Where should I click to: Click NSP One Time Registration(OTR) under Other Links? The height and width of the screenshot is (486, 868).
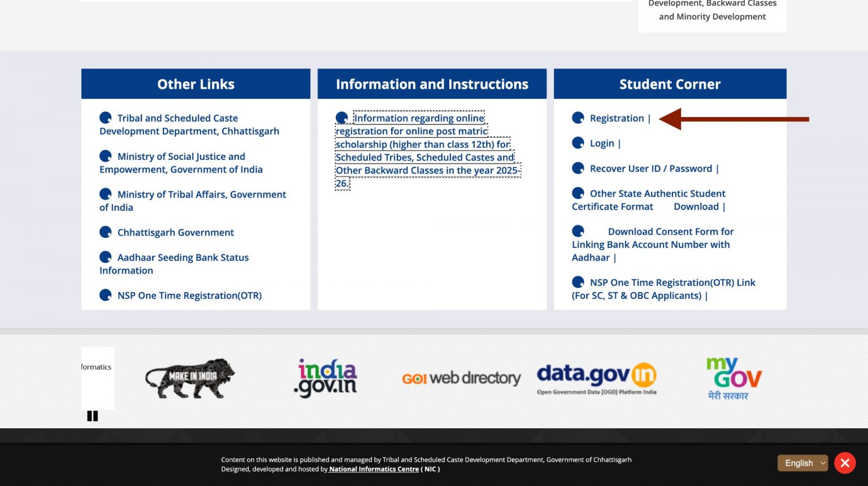[189, 296]
